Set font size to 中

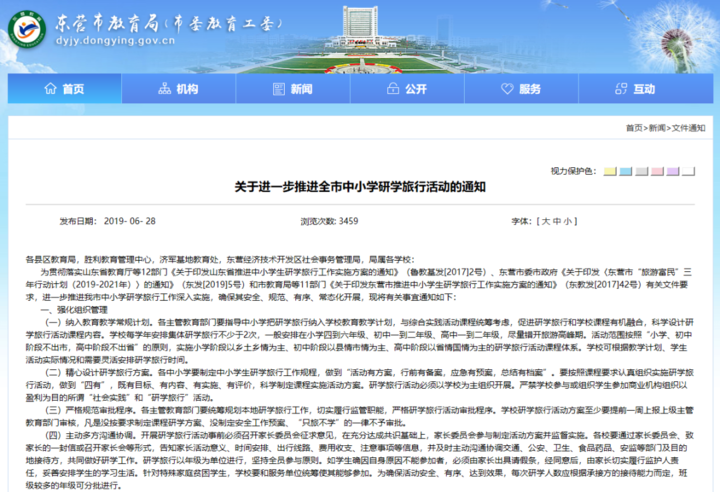pos(557,221)
